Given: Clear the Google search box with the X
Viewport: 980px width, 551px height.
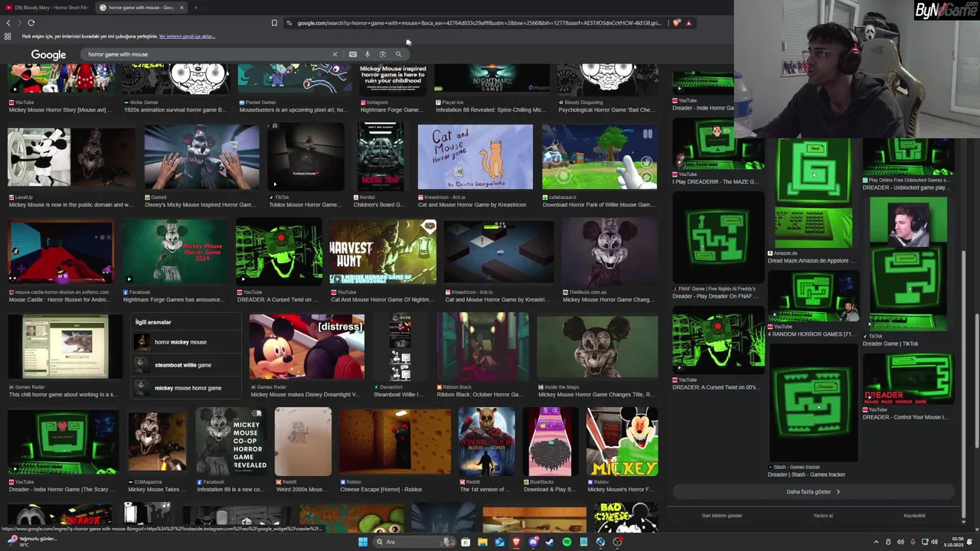Looking at the screenshot, I should point(335,54).
